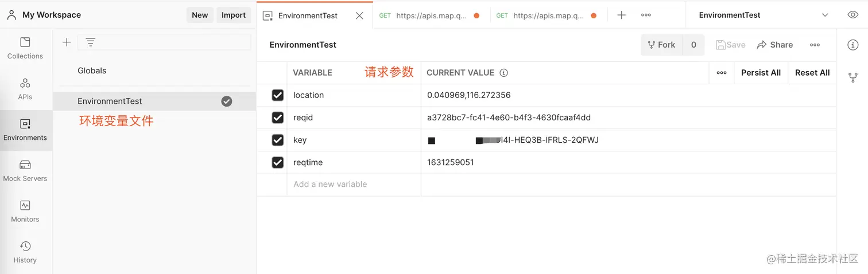The width and height of the screenshot is (868, 274).
Task: Click the location variable name cell
Action: click(x=354, y=95)
